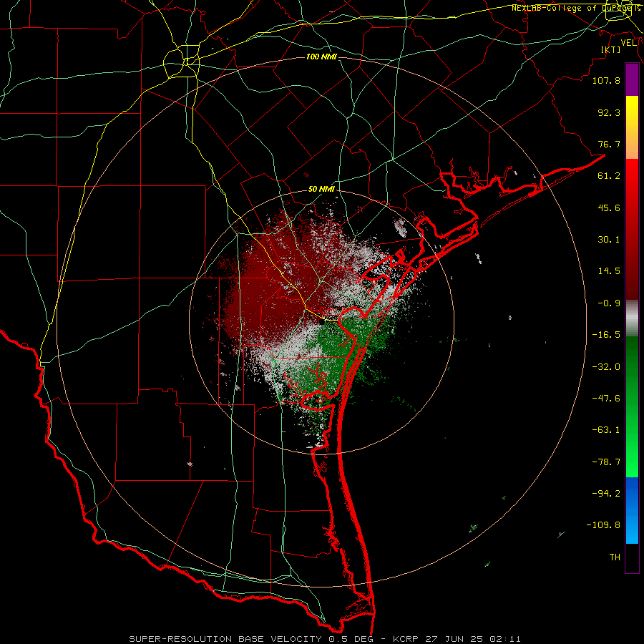Select the 76.7 velocity scale value
Image resolution: width=644 pixels, height=644 pixels.
click(609, 144)
